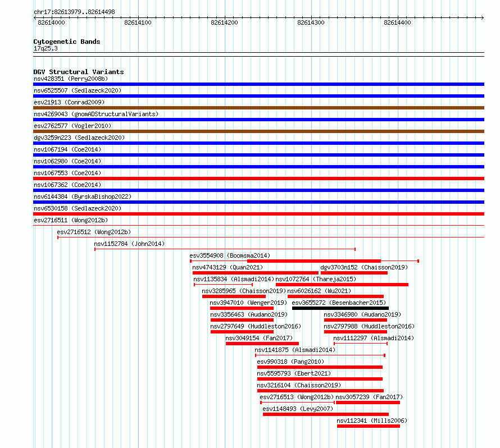Select nsv1112297 (Alsmadi2014) label
Viewport: 500px width, 448px height.
pyautogui.click(x=374, y=338)
